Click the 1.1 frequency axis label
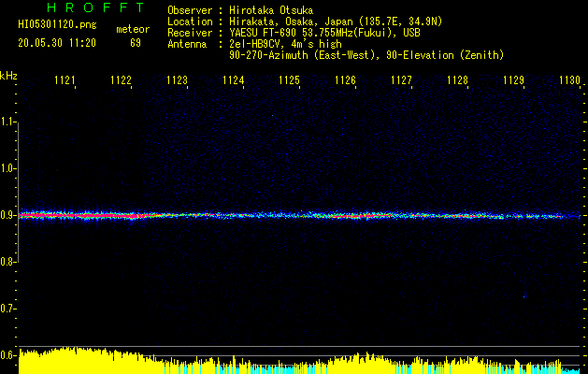This screenshot has width=588, height=374. pyautogui.click(x=7, y=122)
